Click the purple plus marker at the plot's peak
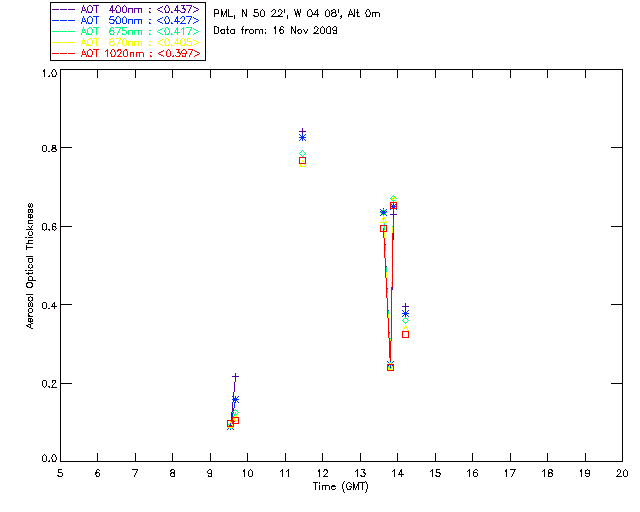 point(302,132)
